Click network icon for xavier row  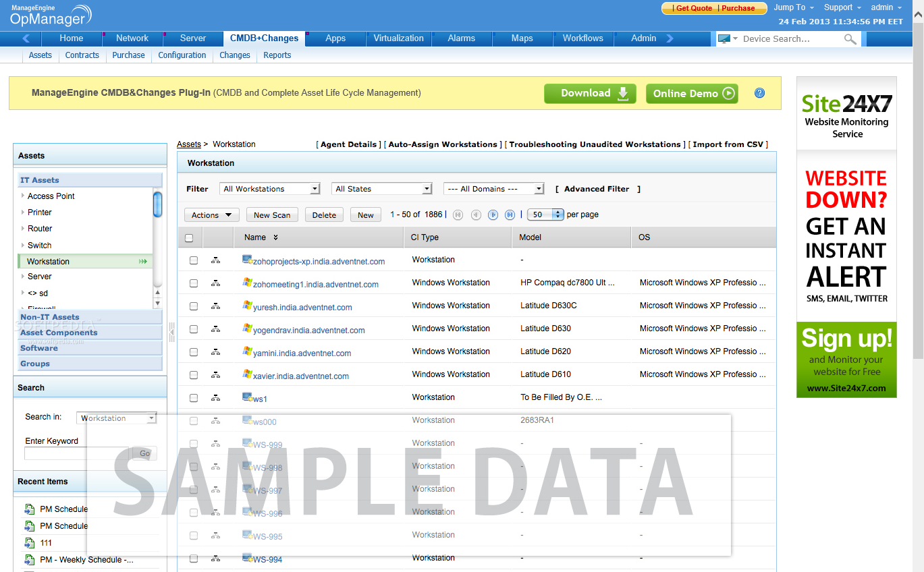coord(215,375)
